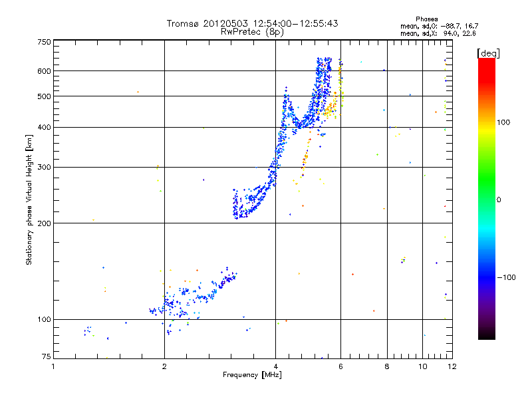This screenshot has height=399, width=532.
Task: Click the frequency axis label 2
Action: (164, 366)
